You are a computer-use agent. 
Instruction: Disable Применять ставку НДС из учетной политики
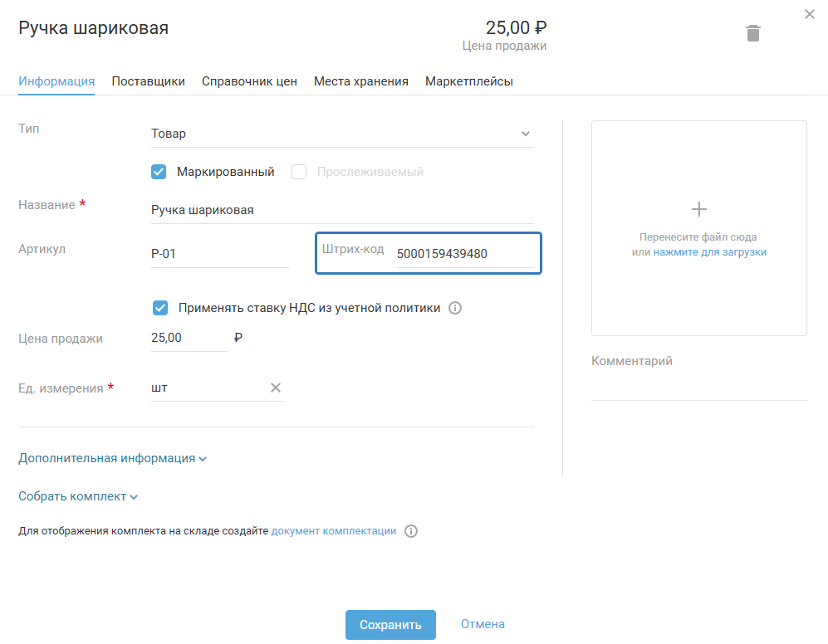[161, 308]
